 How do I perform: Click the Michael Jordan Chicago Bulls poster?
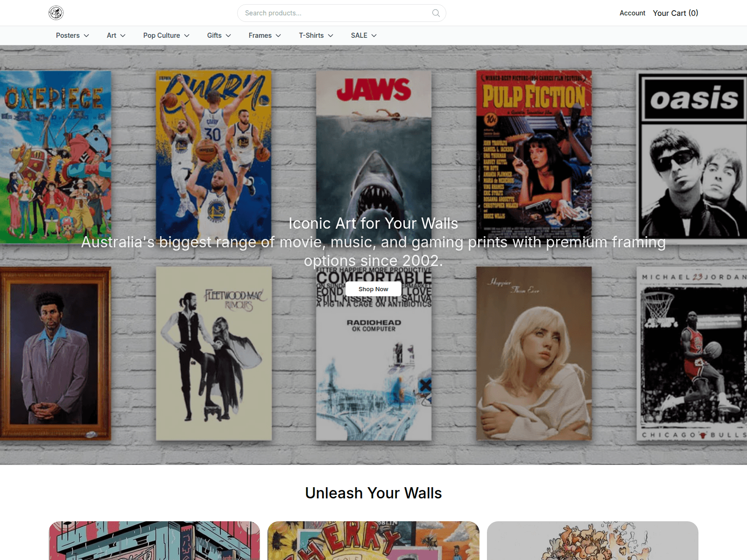coord(692,353)
